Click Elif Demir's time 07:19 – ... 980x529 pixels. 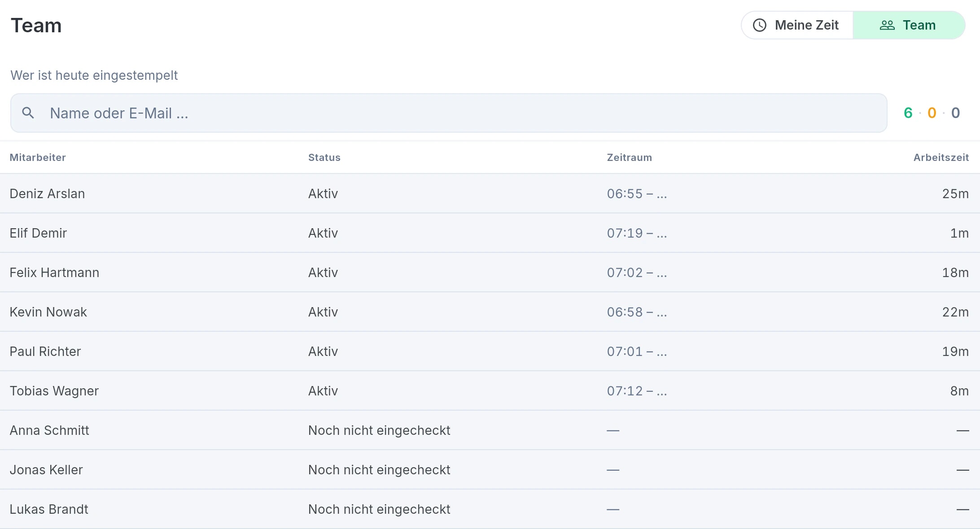637,233
